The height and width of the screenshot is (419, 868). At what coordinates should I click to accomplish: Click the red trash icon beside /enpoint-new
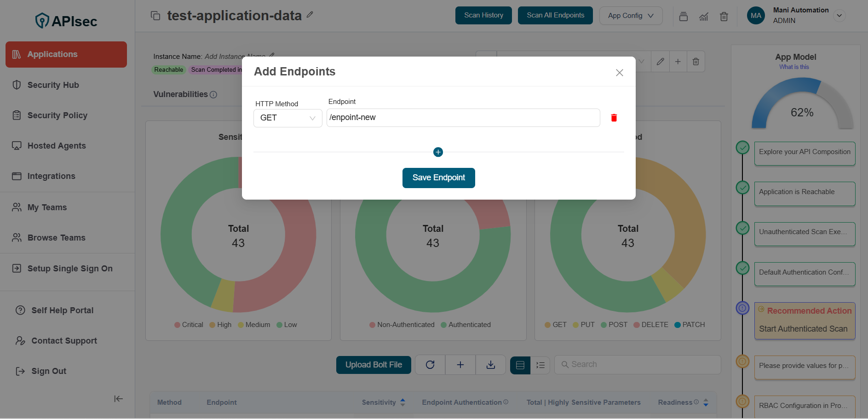coord(614,117)
